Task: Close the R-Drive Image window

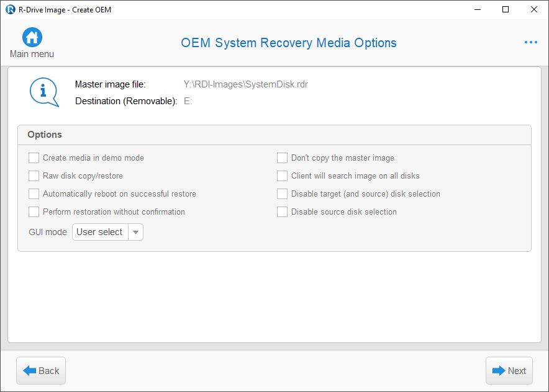Action: pos(534,9)
